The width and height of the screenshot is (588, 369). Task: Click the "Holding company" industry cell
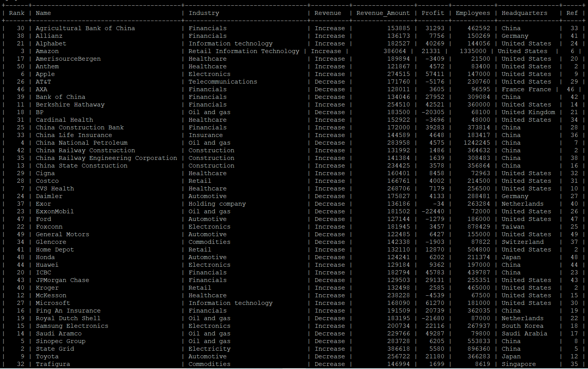tap(217, 204)
